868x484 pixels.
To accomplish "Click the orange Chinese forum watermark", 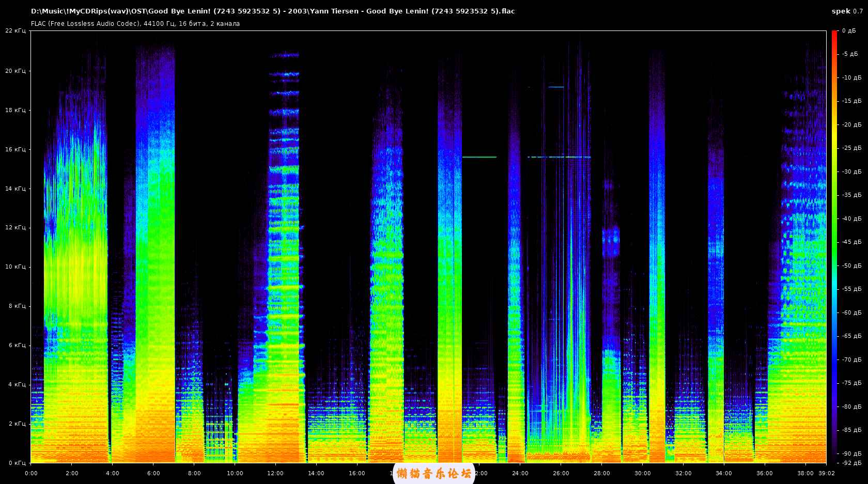I will (x=434, y=474).
